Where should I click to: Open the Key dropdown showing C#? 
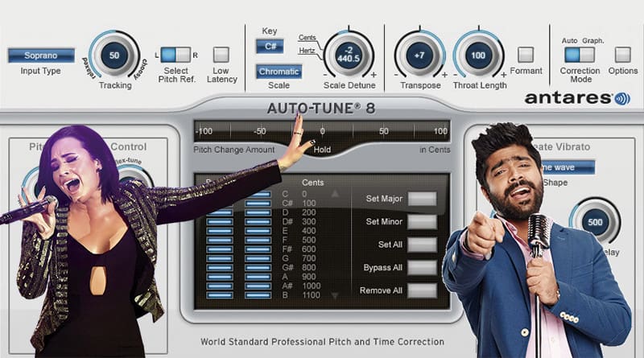(270, 47)
